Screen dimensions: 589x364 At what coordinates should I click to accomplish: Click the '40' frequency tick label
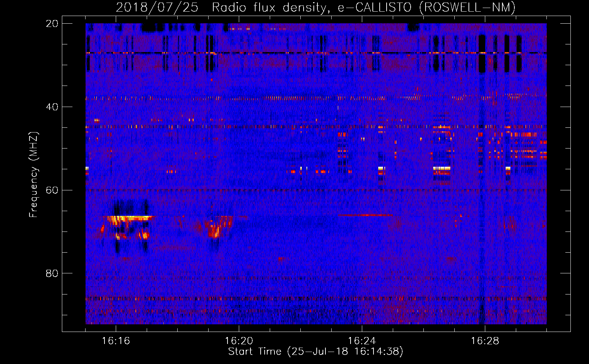(x=52, y=107)
